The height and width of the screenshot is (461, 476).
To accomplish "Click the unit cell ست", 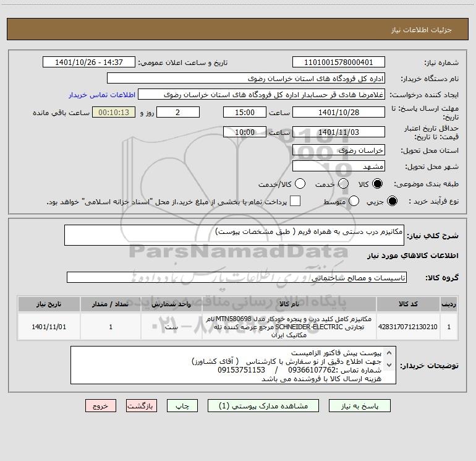I will pyautogui.click(x=171, y=327).
